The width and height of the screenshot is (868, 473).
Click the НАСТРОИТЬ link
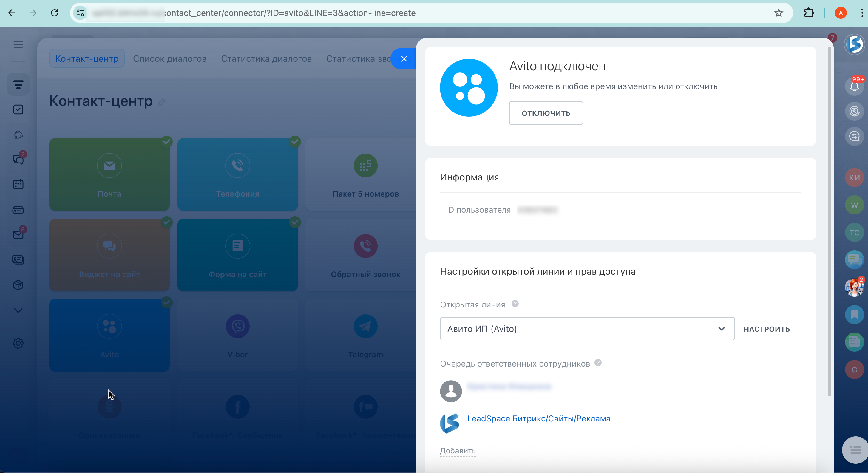coord(766,329)
